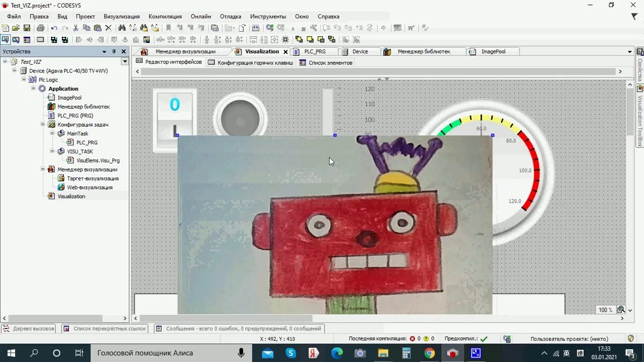Paste from clipboard with the toolbar icon

click(98, 28)
